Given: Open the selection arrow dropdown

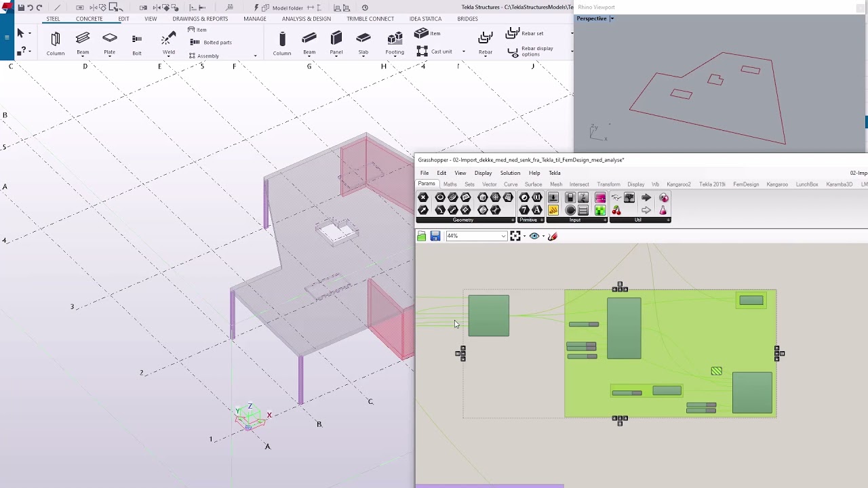Looking at the screenshot, I should 29,33.
